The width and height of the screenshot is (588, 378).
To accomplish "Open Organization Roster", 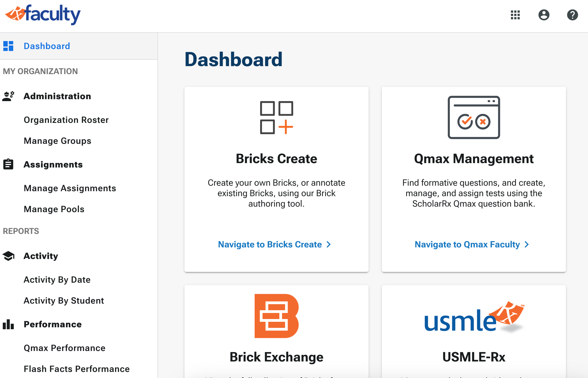I will (x=66, y=120).
